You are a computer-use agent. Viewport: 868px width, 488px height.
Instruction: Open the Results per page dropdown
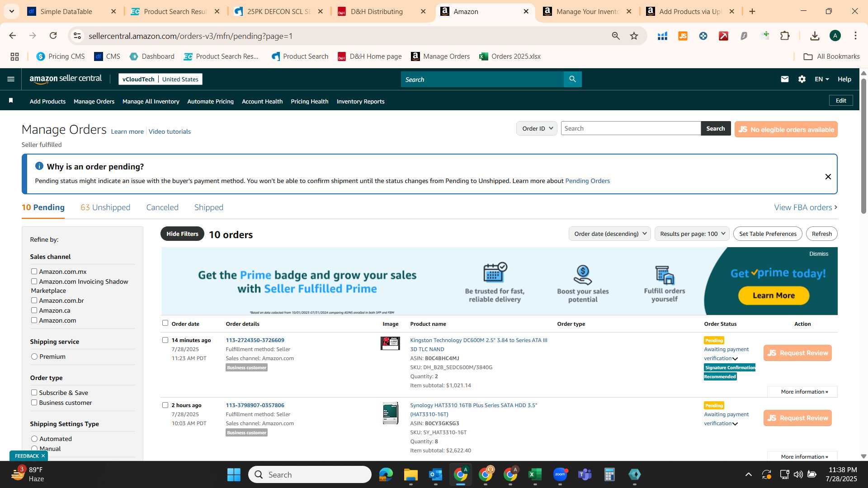pyautogui.click(x=692, y=234)
